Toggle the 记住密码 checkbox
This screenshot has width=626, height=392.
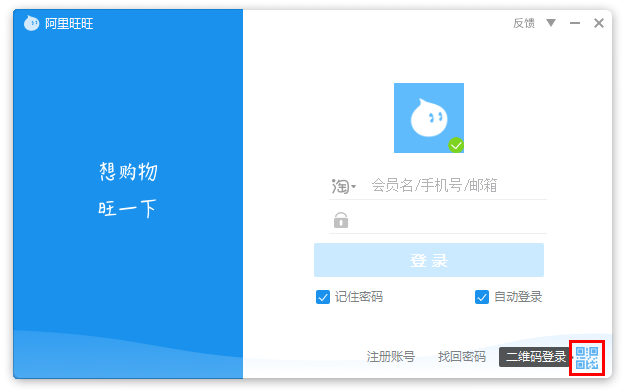[323, 297]
